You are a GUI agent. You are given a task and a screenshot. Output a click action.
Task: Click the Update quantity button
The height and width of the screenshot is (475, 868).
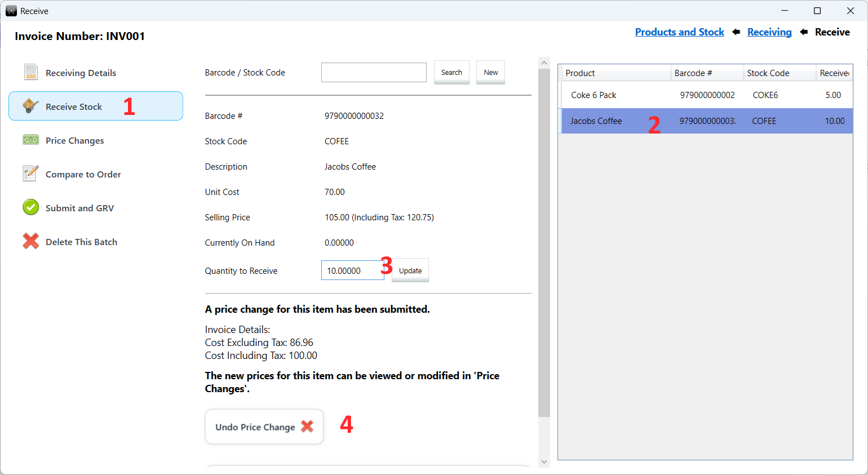pos(410,270)
